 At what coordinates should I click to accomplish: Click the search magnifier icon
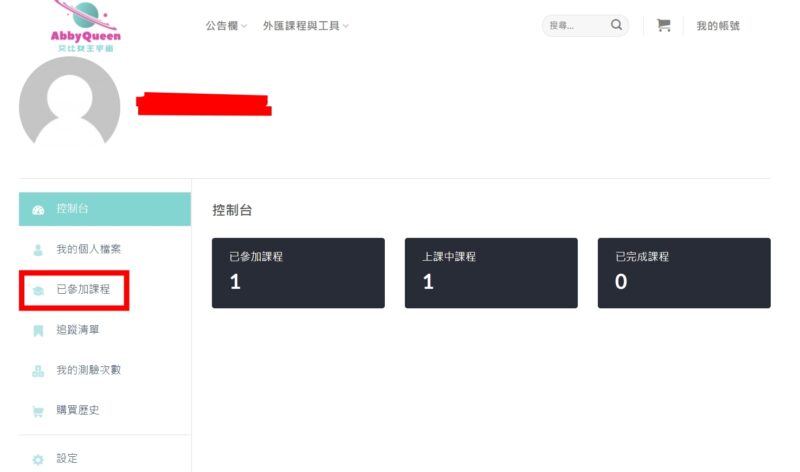(x=616, y=25)
